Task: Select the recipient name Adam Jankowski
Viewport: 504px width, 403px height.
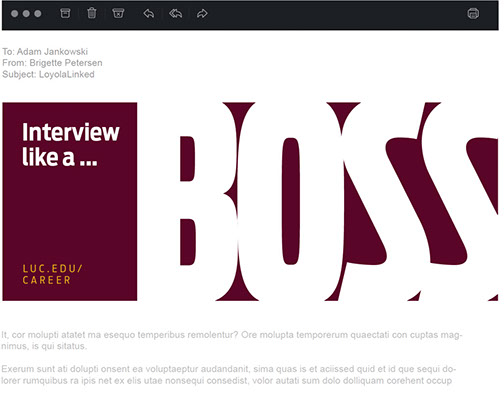Action: [x=52, y=52]
